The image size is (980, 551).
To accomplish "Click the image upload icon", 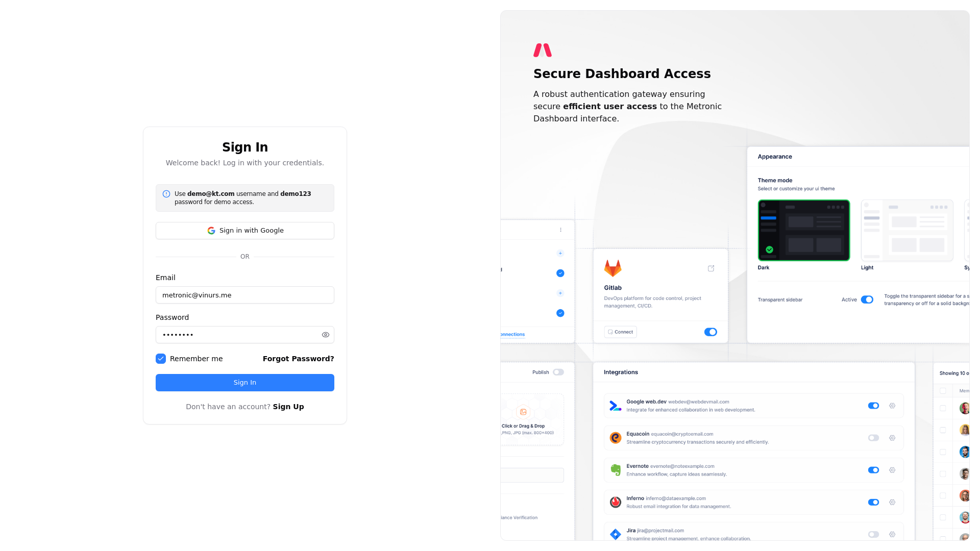I will pyautogui.click(x=523, y=412).
